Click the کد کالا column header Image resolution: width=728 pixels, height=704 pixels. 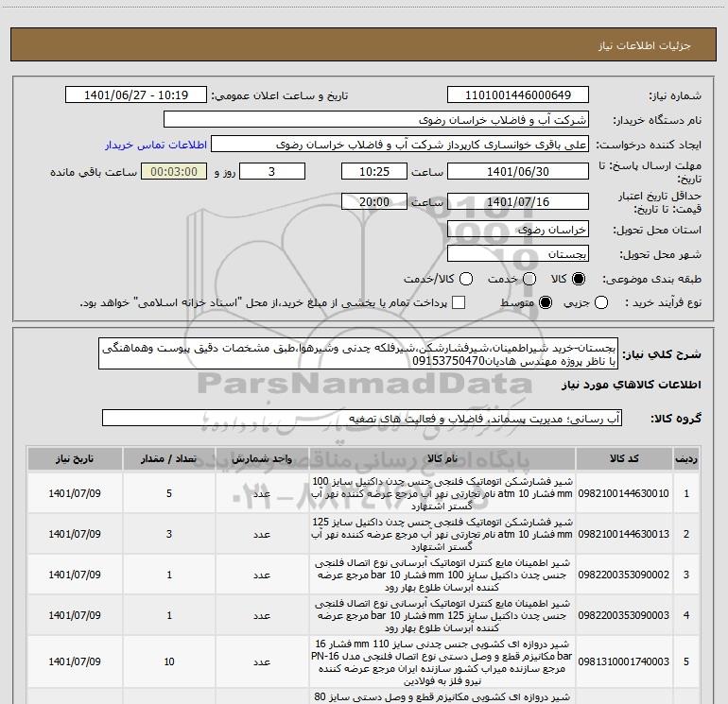(x=624, y=459)
